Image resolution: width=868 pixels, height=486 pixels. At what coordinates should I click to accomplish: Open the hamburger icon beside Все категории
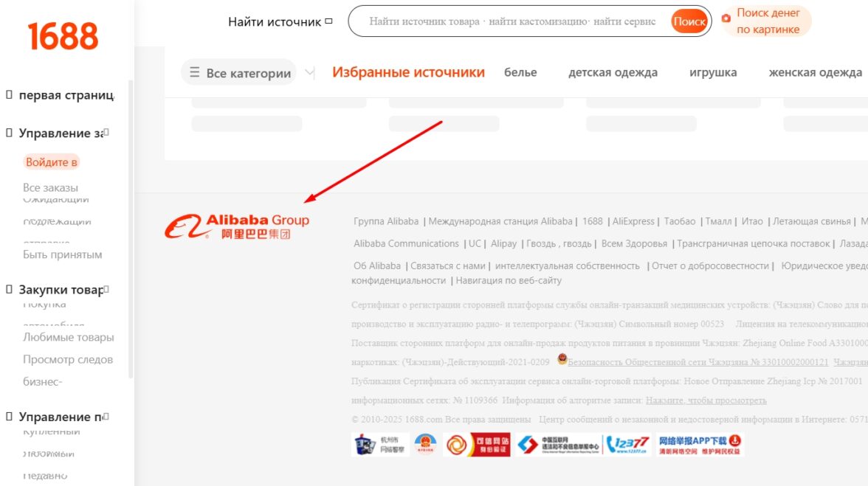tap(194, 72)
